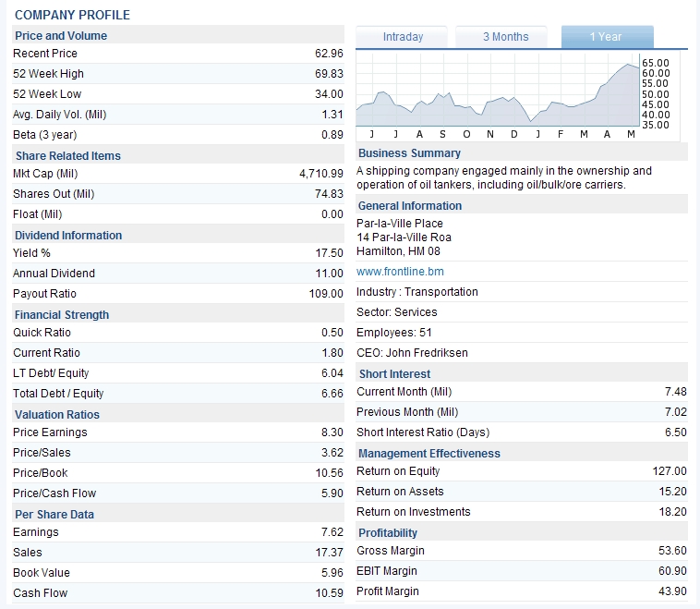Click the Payout Ratio value 109.00
Image resolution: width=700 pixels, height=609 pixels.
click(326, 294)
